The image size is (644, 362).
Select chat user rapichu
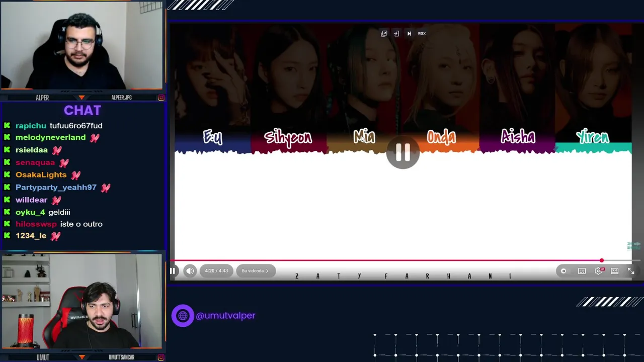[31, 126]
